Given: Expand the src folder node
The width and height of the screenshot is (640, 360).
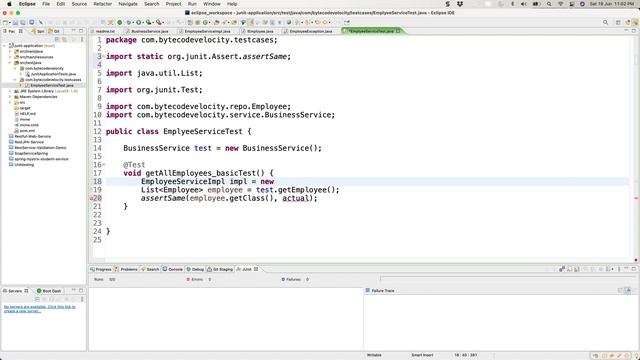Looking at the screenshot, I should [10, 102].
